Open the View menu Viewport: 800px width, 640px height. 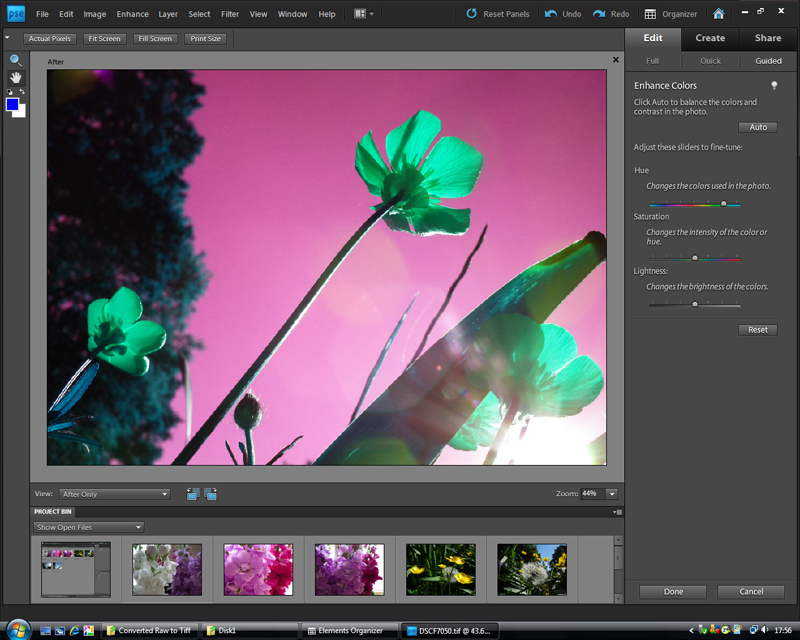(x=258, y=14)
